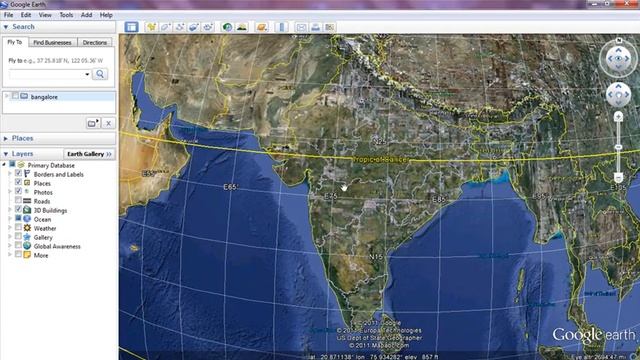Click the magnifier search button
Screen dimensions: 640x360
tap(100, 74)
